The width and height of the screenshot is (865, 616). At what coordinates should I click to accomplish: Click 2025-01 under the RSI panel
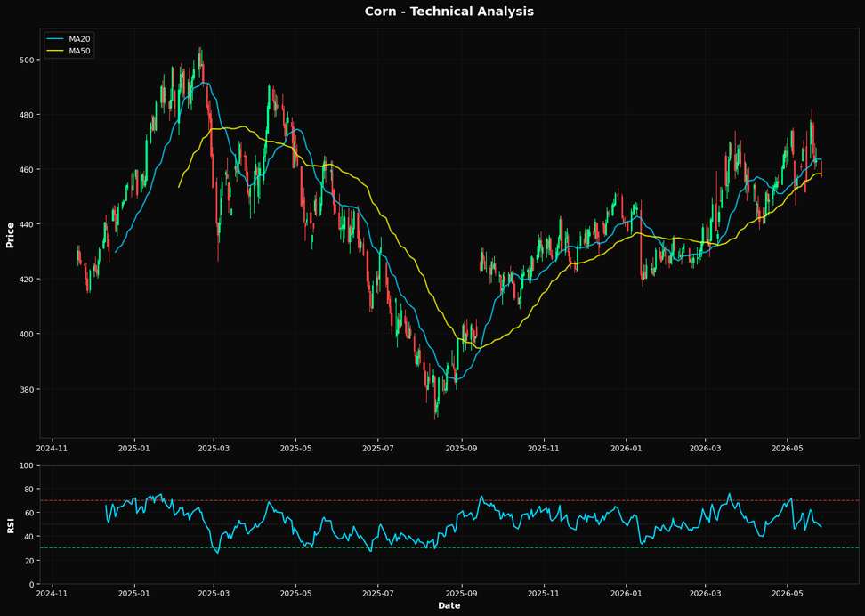(134, 594)
